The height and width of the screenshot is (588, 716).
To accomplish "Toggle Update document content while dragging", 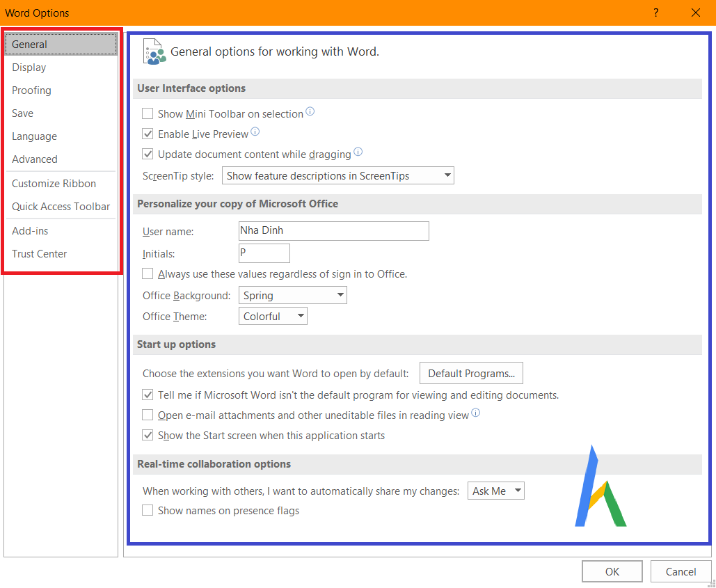I will point(148,154).
